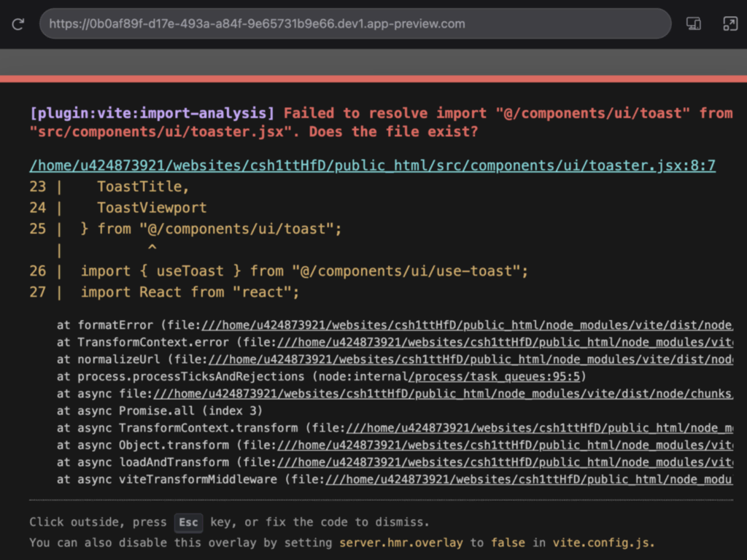This screenshot has width=747, height=560.
Task: Click the Esc key badge
Action: (x=188, y=522)
